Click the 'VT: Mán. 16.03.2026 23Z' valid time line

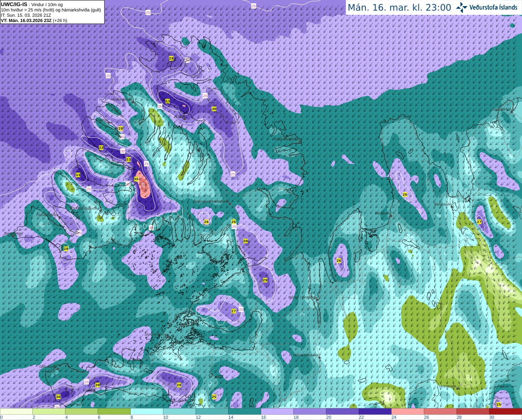[x=34, y=20]
